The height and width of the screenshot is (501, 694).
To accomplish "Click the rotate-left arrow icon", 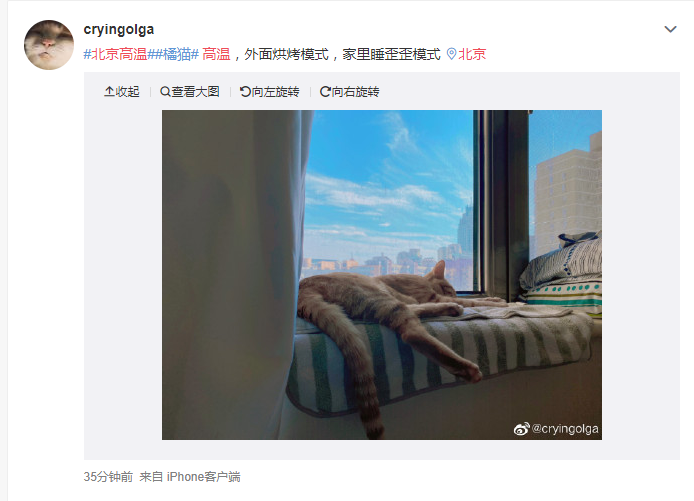I will (x=245, y=92).
